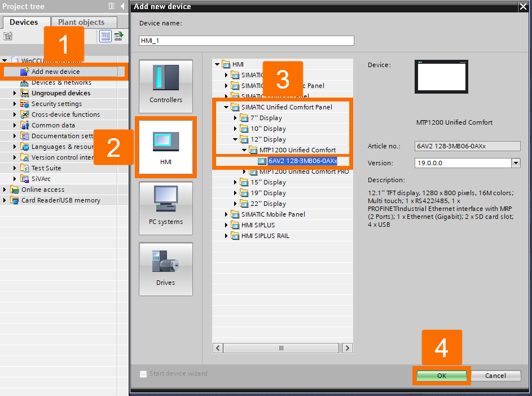Click the Ungrouped devices folder icon

[x=24, y=93]
